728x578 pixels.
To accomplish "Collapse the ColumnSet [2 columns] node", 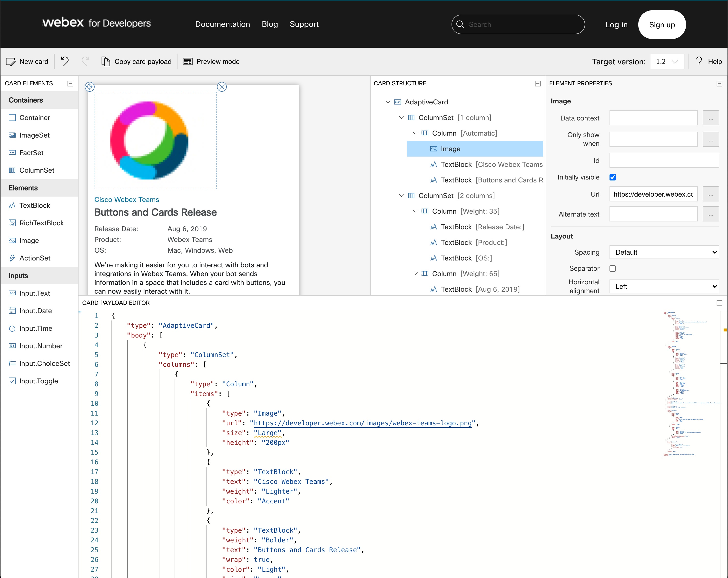I will [402, 196].
